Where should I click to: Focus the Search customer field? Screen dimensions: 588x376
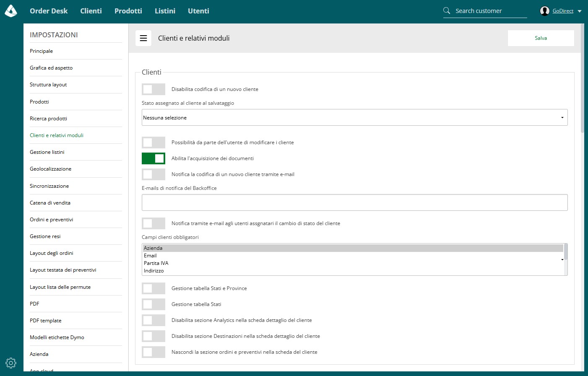click(491, 11)
